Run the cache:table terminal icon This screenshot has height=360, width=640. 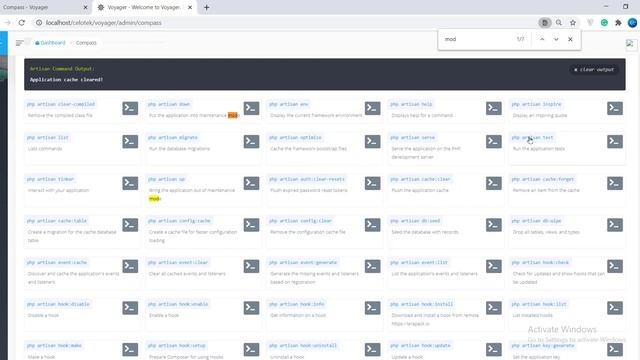click(130, 225)
